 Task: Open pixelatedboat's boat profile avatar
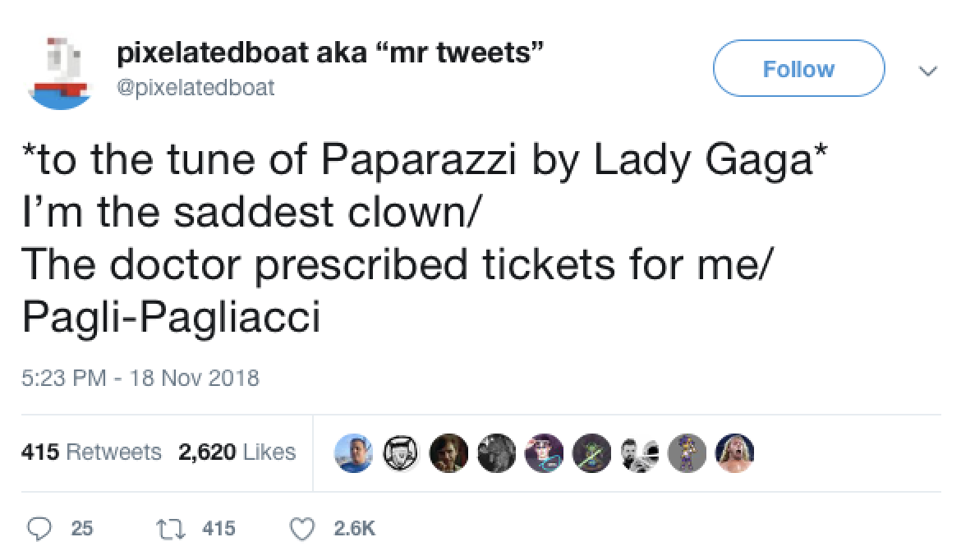[x=57, y=69]
